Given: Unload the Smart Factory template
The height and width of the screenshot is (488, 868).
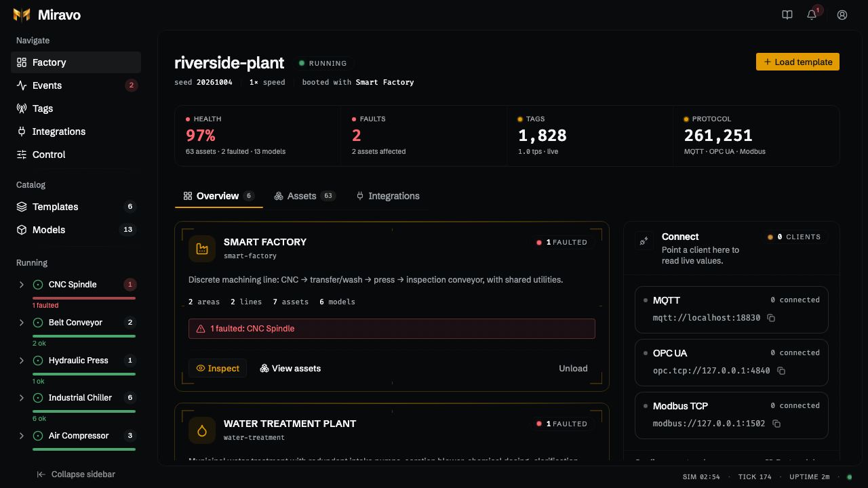Looking at the screenshot, I should pos(573,368).
